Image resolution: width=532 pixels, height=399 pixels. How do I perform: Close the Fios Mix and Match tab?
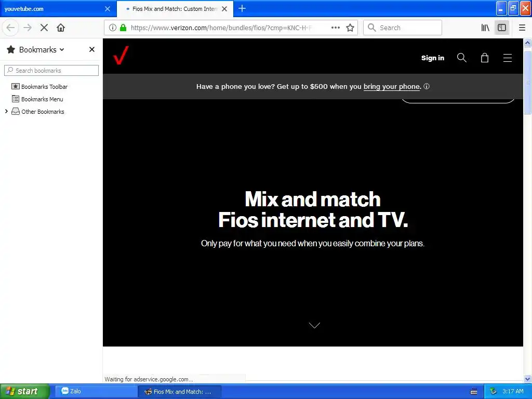(224, 9)
